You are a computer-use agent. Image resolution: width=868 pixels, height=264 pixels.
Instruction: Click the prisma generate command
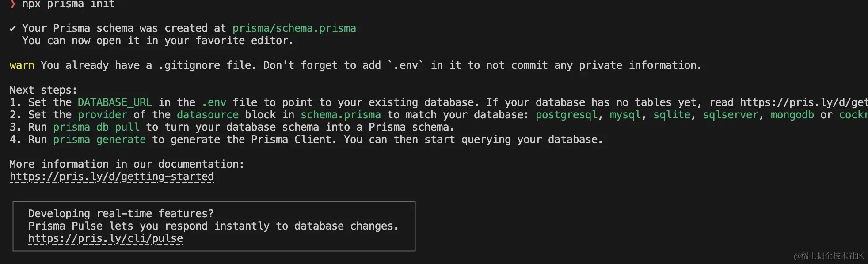99,140
